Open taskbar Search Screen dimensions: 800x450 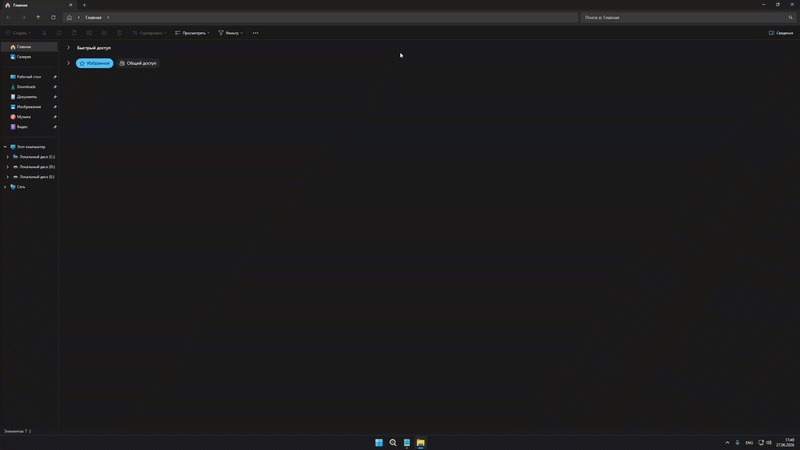[393, 442]
